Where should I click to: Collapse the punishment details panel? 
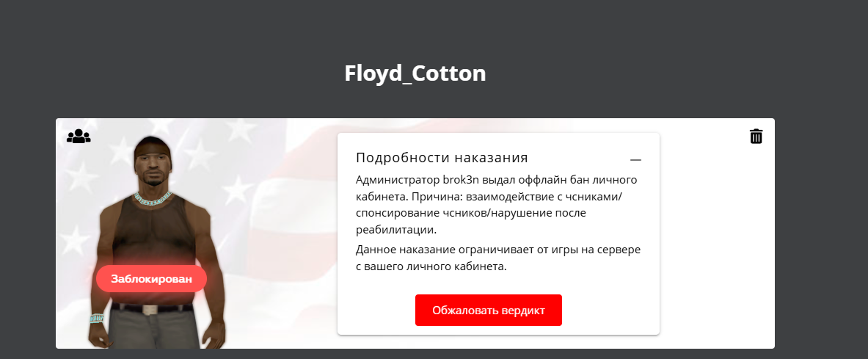(635, 159)
